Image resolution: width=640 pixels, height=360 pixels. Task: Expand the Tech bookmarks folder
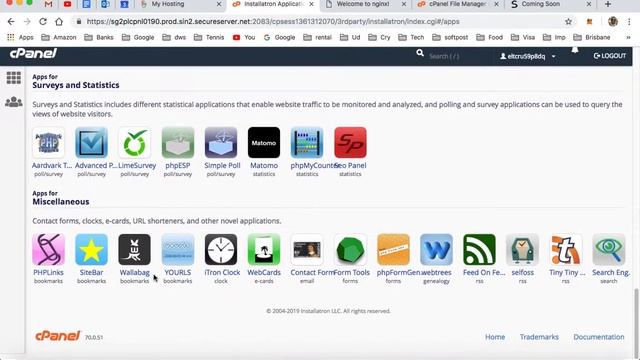pyautogui.click(x=411, y=37)
